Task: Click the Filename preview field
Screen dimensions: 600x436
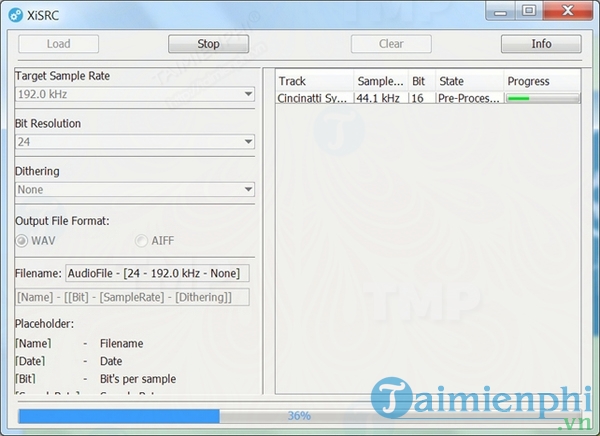Action: pos(157,273)
